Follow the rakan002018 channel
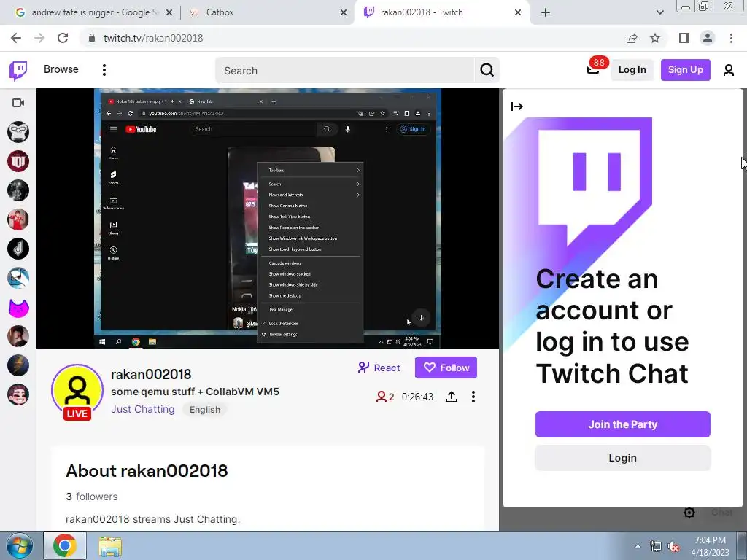 click(x=446, y=367)
